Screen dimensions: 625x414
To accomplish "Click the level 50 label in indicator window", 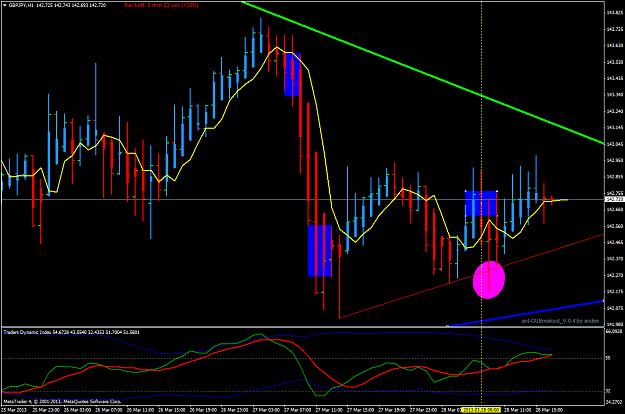I will tap(609, 358).
